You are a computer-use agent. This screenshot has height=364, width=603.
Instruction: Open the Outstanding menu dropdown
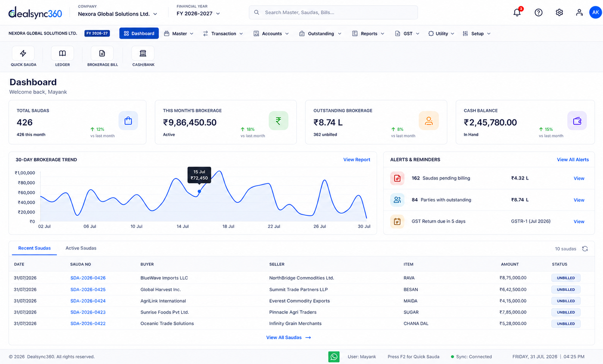click(320, 34)
